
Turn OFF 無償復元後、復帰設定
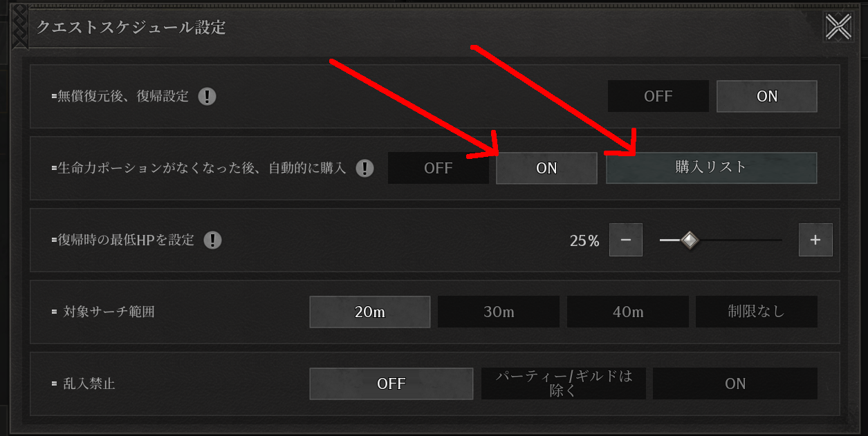pyautogui.click(x=658, y=96)
